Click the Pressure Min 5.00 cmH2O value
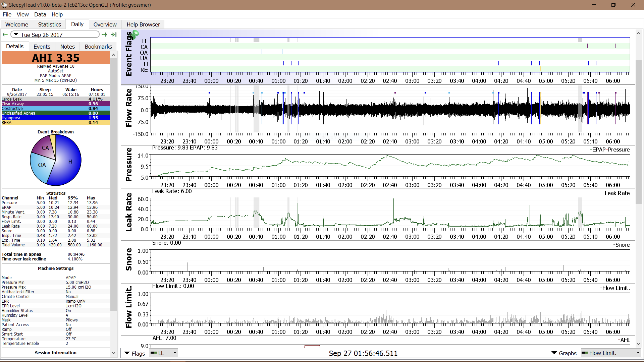 (77, 283)
